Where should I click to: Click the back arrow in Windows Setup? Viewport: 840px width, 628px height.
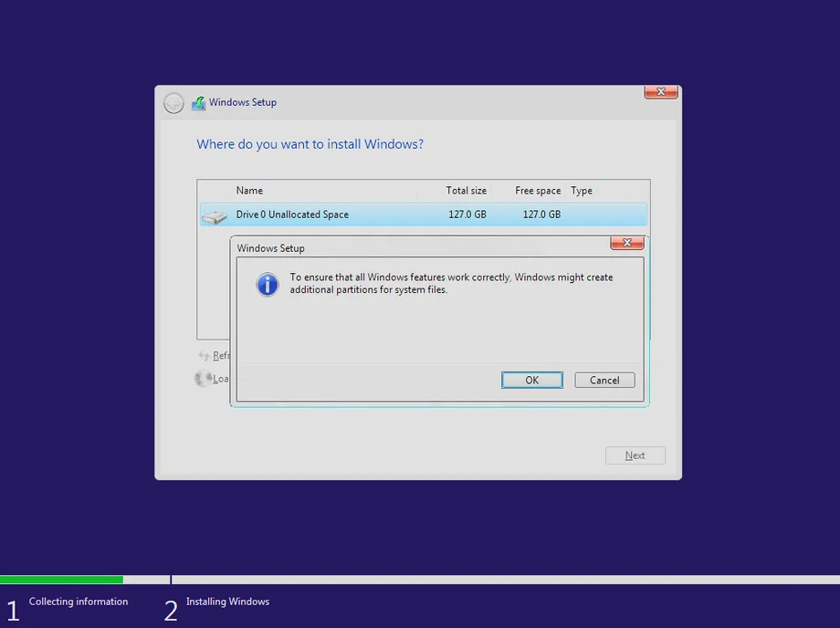point(173,103)
